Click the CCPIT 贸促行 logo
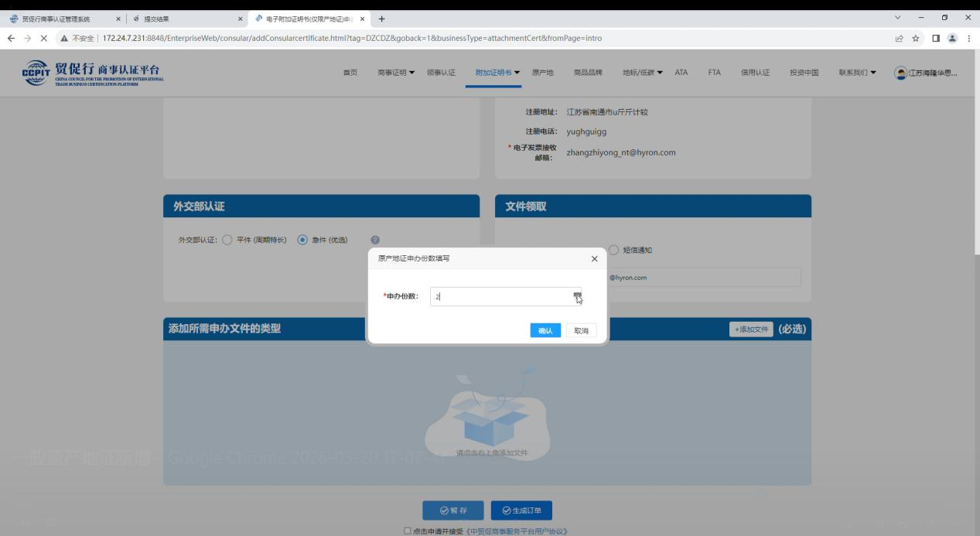Viewport: 980px width, 536px height. coord(93,73)
